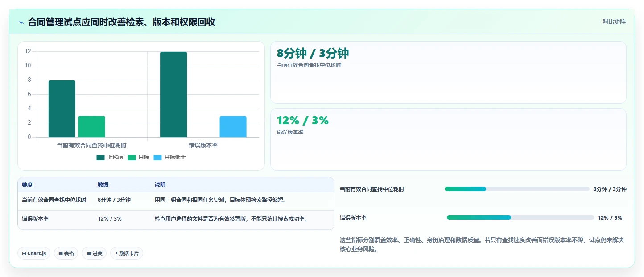Viewport: 644px width, 277px height.
Task: Click the summary paragraph starting 这些指标分别覆盖
Action: click(482, 245)
